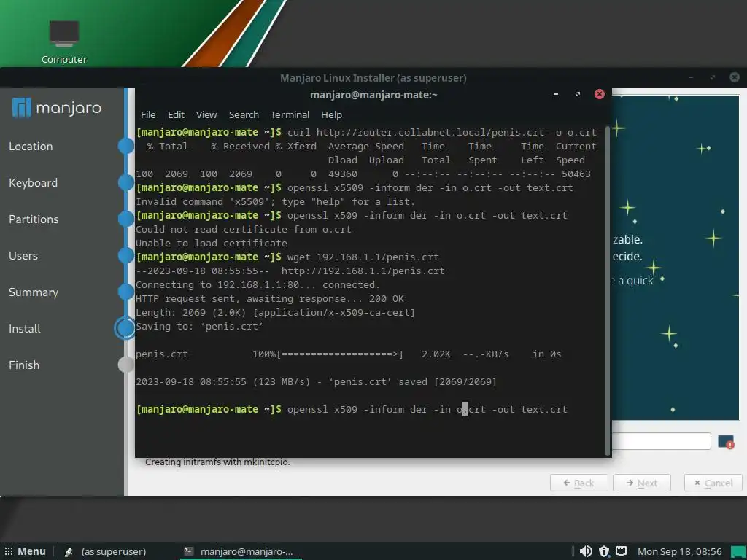Click the Next button in installer
747x560 pixels.
pos(642,483)
